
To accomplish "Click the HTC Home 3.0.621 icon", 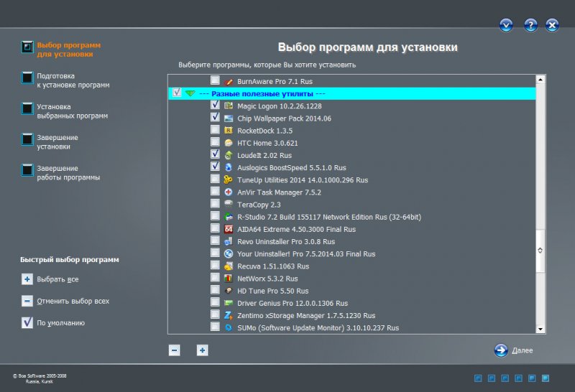I will pyautogui.click(x=229, y=143).
